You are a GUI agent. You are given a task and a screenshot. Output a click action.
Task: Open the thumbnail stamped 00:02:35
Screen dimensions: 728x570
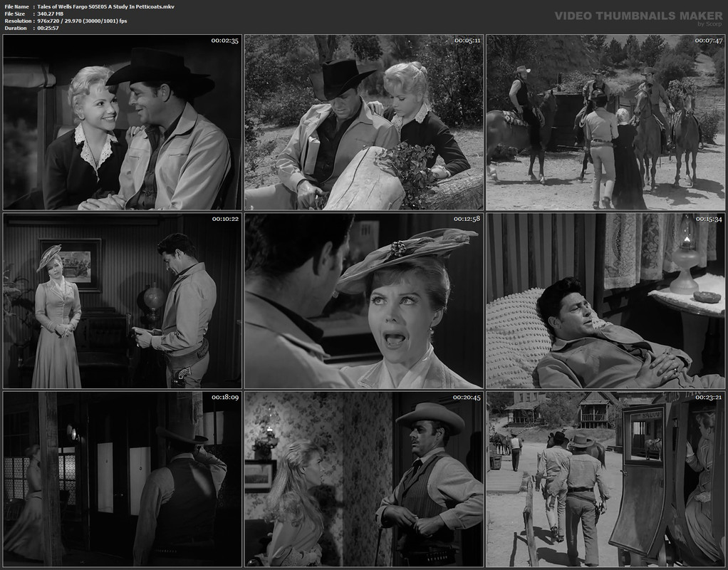[122, 122]
